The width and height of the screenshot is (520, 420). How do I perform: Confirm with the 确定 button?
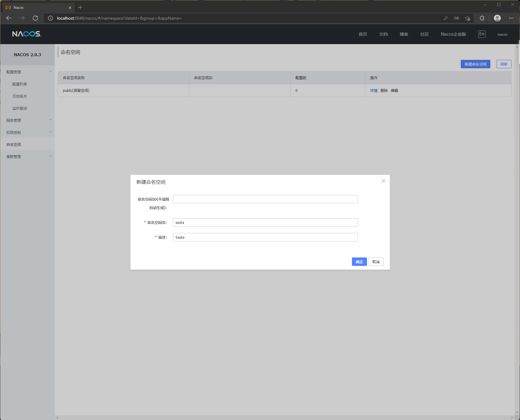coord(359,262)
